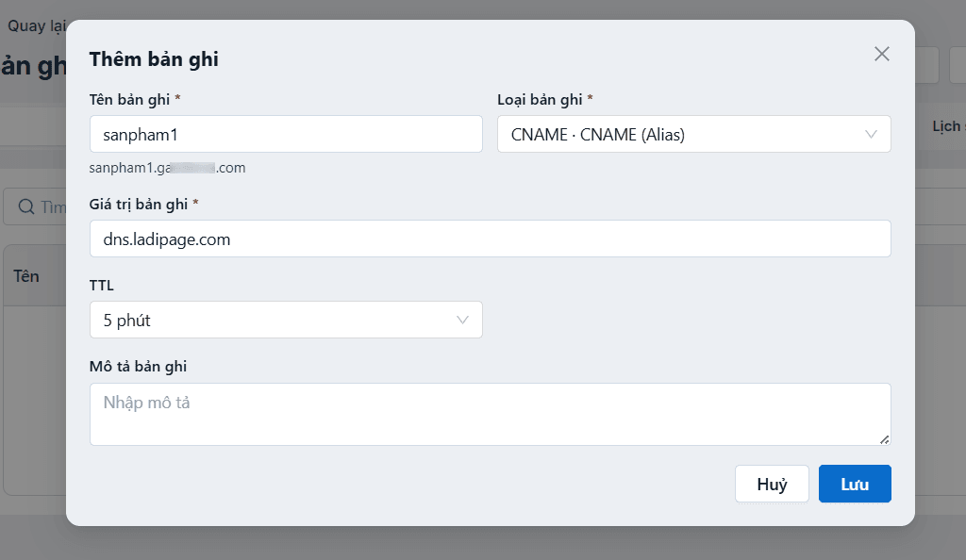Click the Tên column header
This screenshot has height=560, width=966.
point(26,276)
